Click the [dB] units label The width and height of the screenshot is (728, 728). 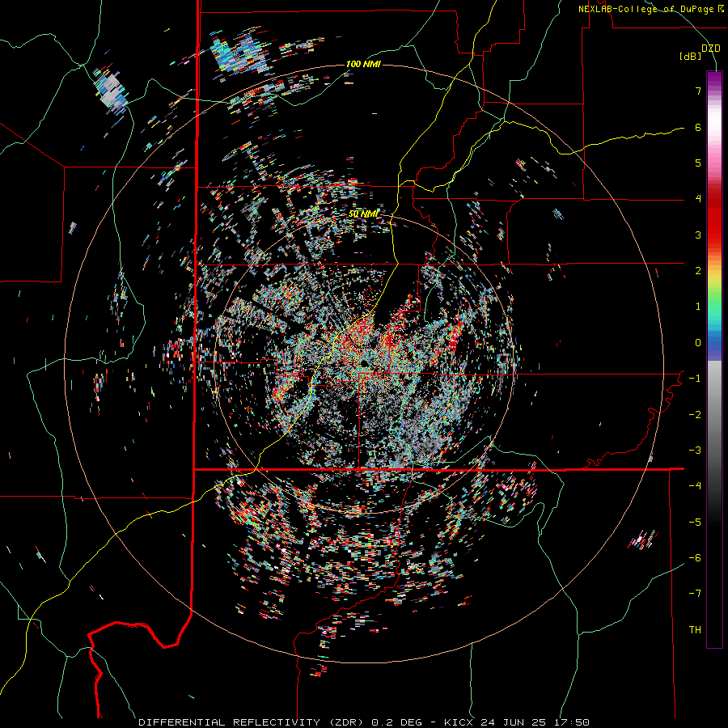(x=690, y=57)
